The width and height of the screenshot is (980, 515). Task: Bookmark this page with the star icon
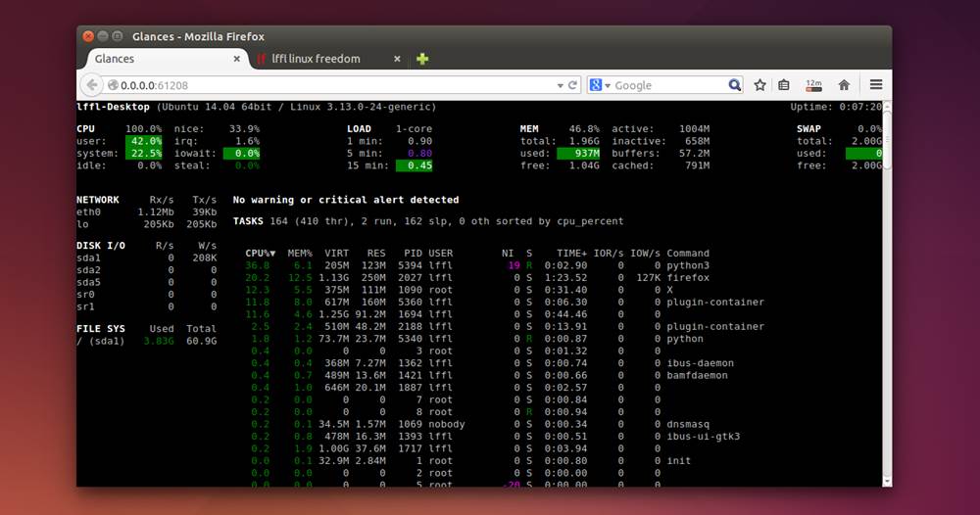(760, 85)
